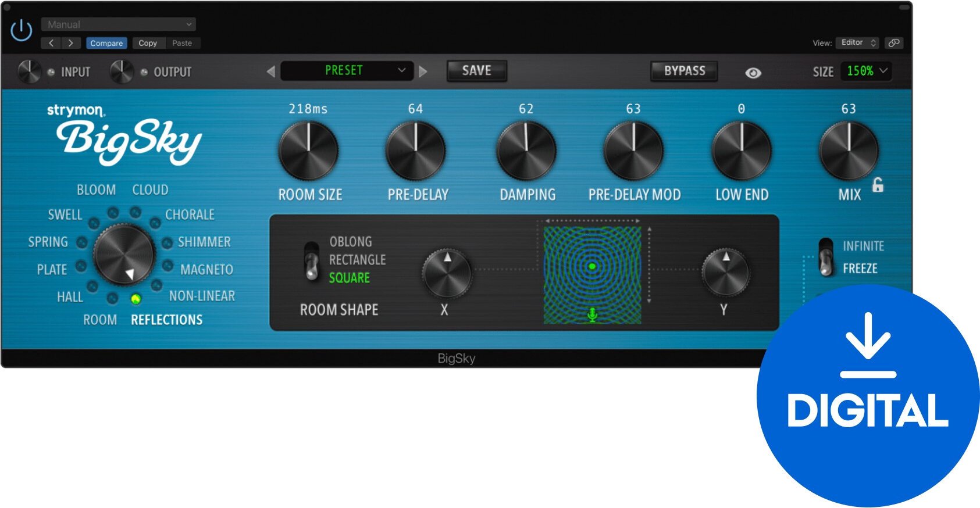Viewport: 980px width, 508px height.
Task: Toggle the eye visibility icon
Action: (x=753, y=73)
